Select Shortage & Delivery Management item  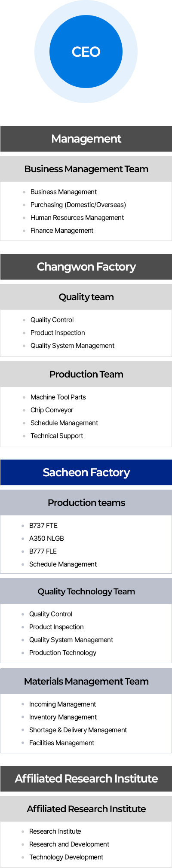[x=78, y=730]
